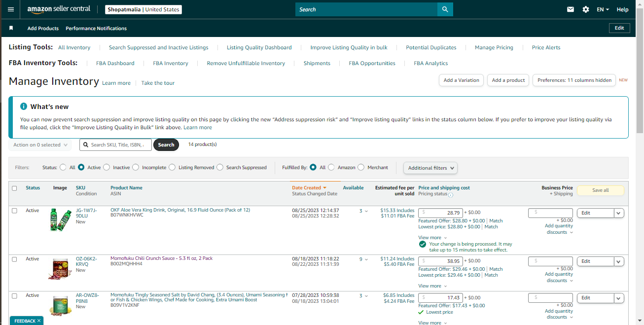Click Edit button for OKF Aloe Vera row
The height and width of the screenshot is (325, 644).
tap(595, 213)
